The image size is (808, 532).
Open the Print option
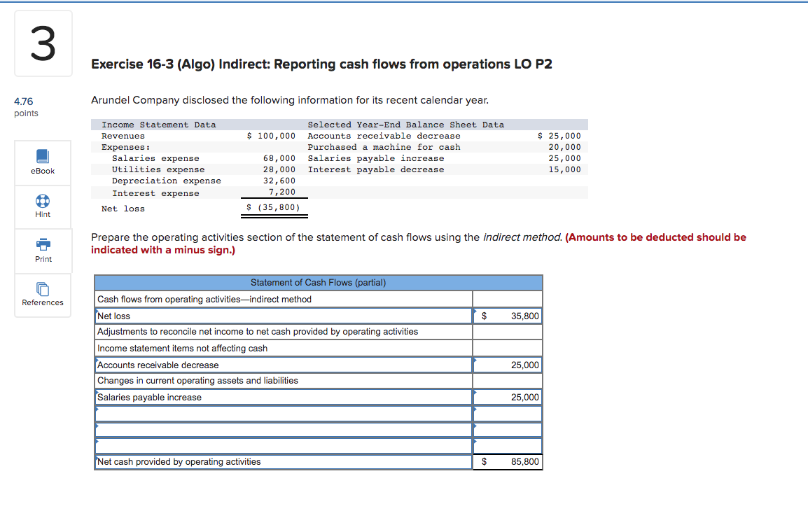pyautogui.click(x=43, y=251)
